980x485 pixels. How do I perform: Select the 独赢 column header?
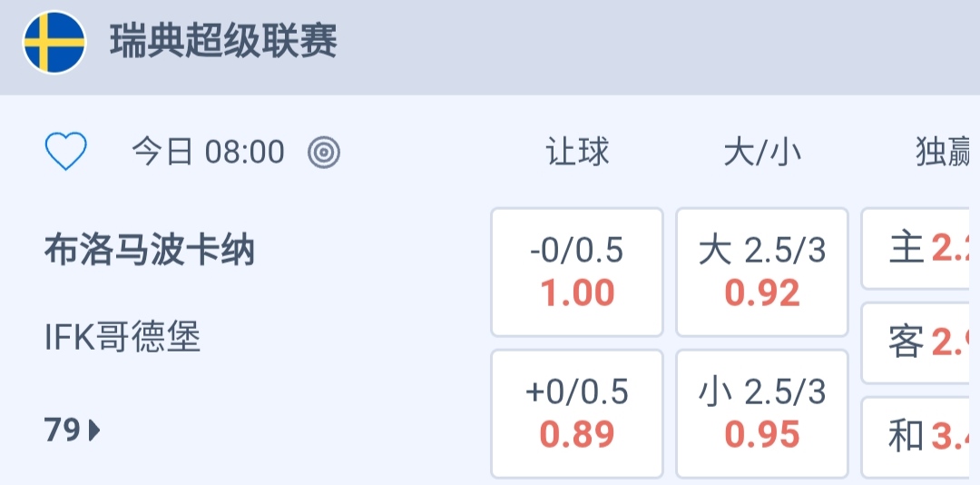pyautogui.click(x=944, y=153)
